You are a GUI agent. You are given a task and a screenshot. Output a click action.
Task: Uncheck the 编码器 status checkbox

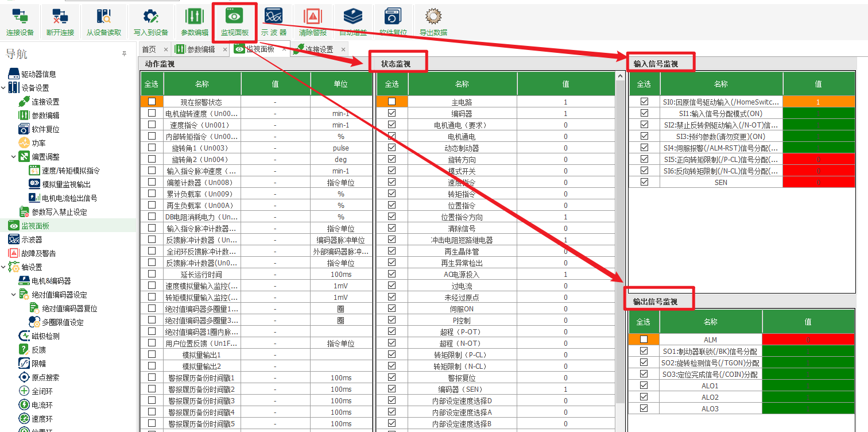tap(392, 113)
